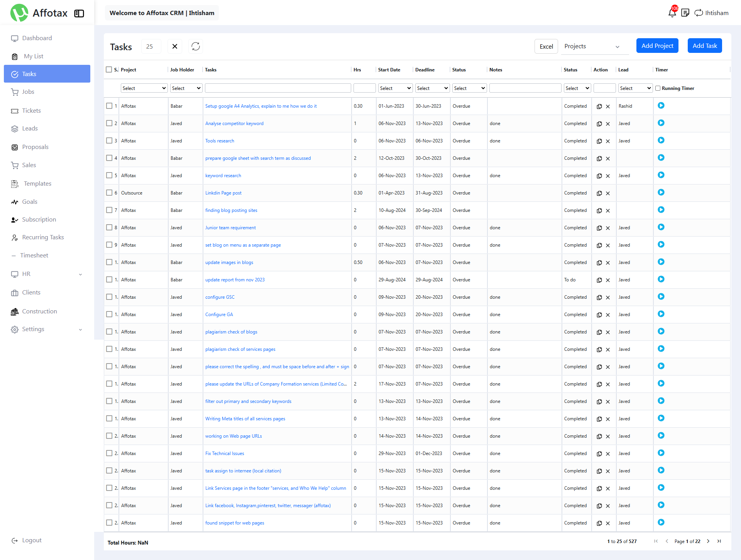The width and height of the screenshot is (741, 560).
Task: Copy the 'working on Web page URLs' task
Action: 599,436
